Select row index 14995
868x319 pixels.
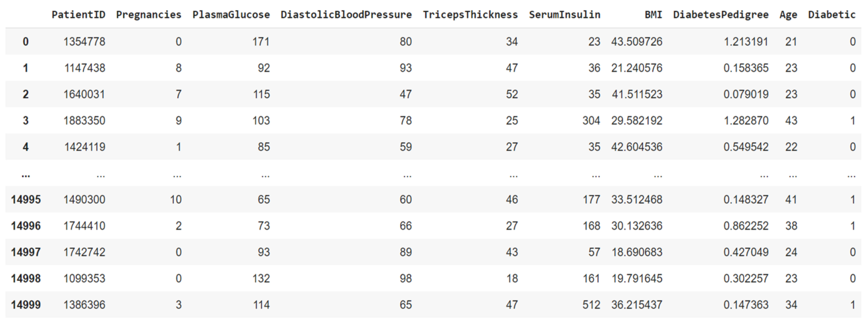click(26, 199)
